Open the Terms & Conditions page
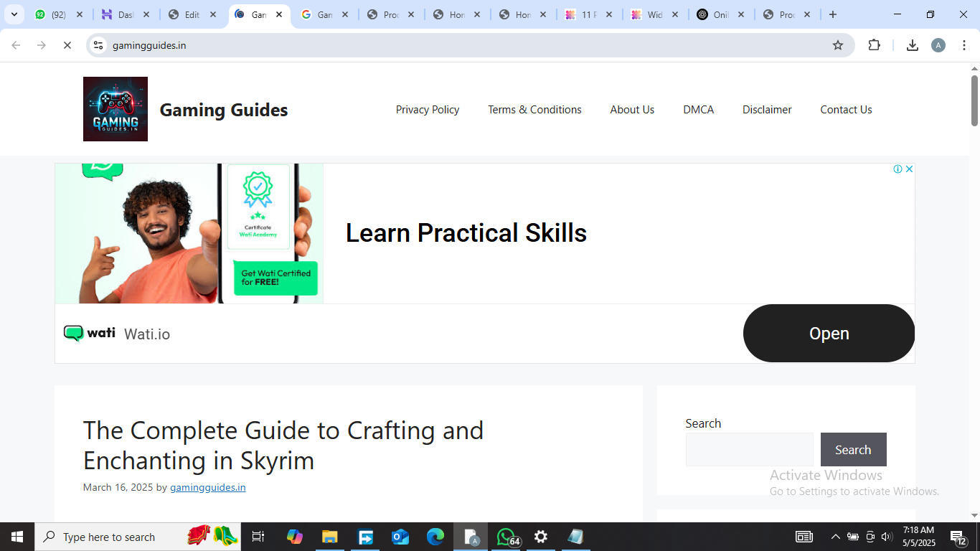Screen dimensions: 980x551 [534, 110]
